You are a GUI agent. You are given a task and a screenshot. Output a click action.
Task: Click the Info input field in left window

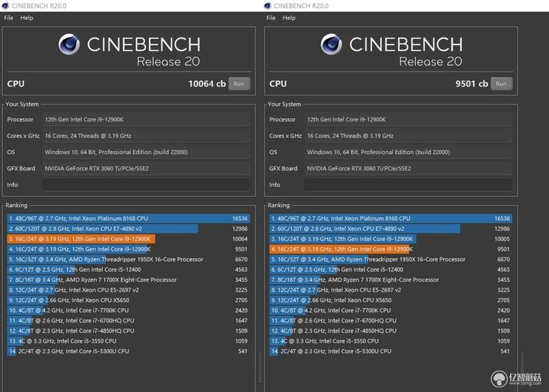tap(146, 185)
